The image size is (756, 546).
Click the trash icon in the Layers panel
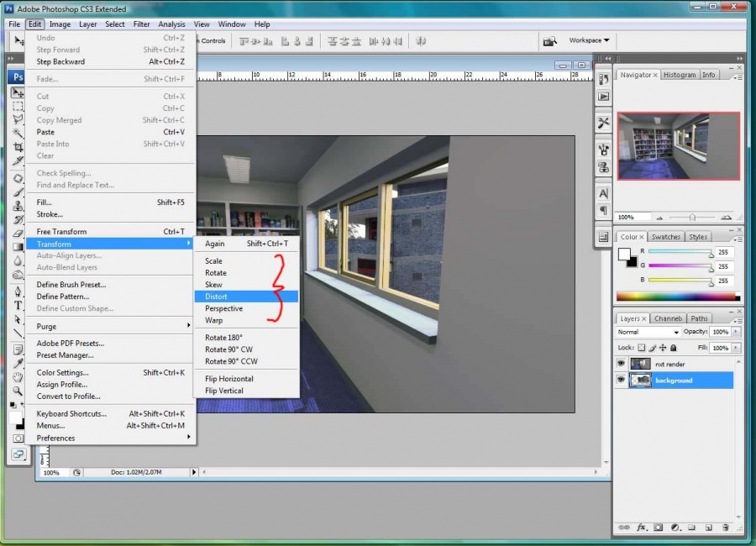pos(724,528)
